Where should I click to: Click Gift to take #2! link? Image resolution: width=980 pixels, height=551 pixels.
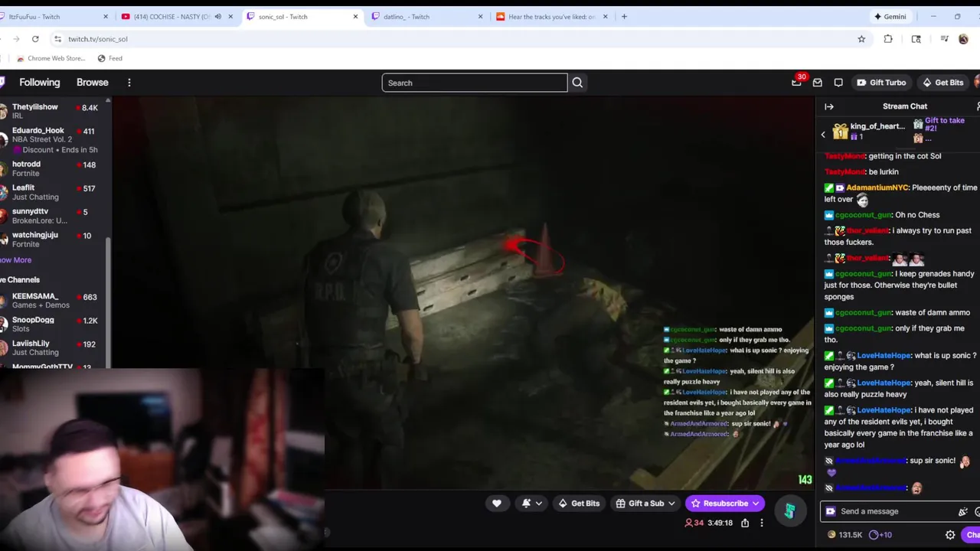tap(944, 125)
